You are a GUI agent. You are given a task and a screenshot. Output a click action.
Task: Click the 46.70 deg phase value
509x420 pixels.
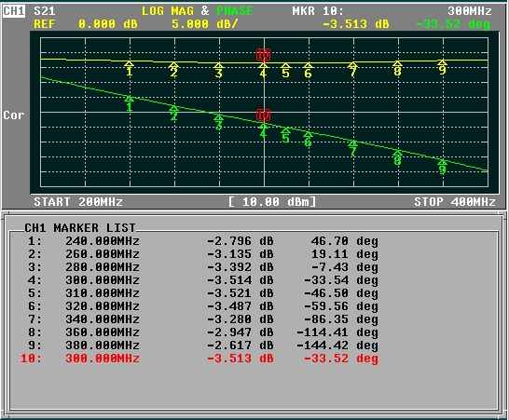coord(345,241)
